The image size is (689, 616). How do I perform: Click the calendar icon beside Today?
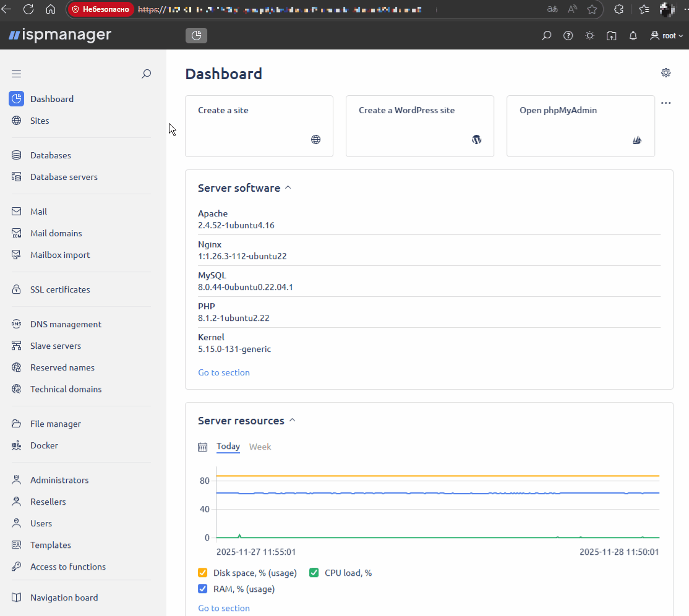(202, 447)
